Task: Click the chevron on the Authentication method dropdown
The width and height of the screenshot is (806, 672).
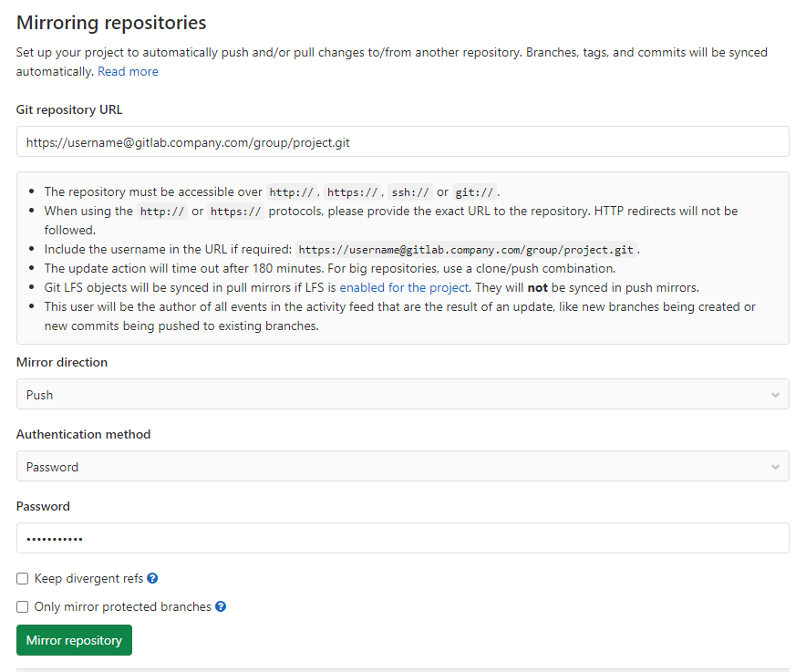Action: 776,466
